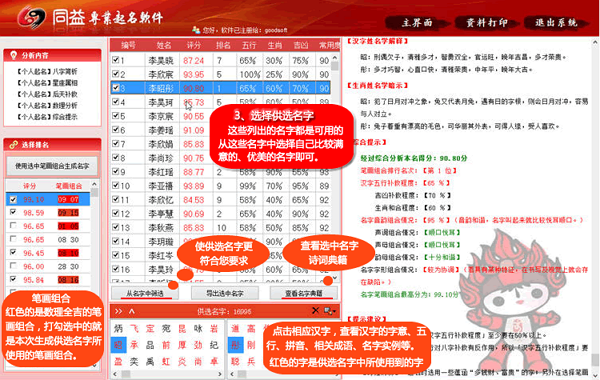Tick the checkbox for combo 01 05
Viewport: 600px width, 380px height.
(x=13, y=225)
